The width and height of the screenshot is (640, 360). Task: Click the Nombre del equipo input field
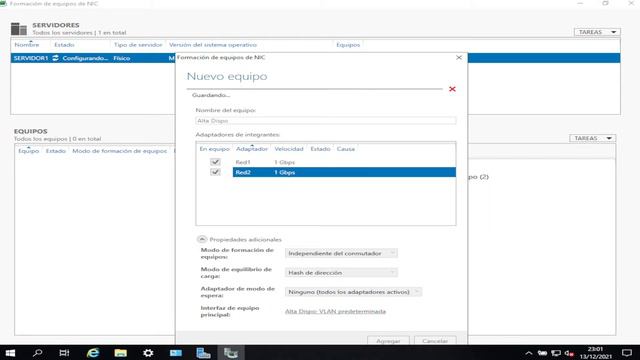pyautogui.click(x=326, y=121)
